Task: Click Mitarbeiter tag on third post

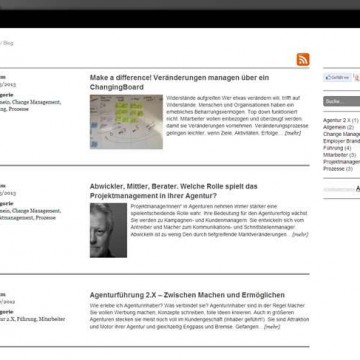Action: click(x=52, y=319)
